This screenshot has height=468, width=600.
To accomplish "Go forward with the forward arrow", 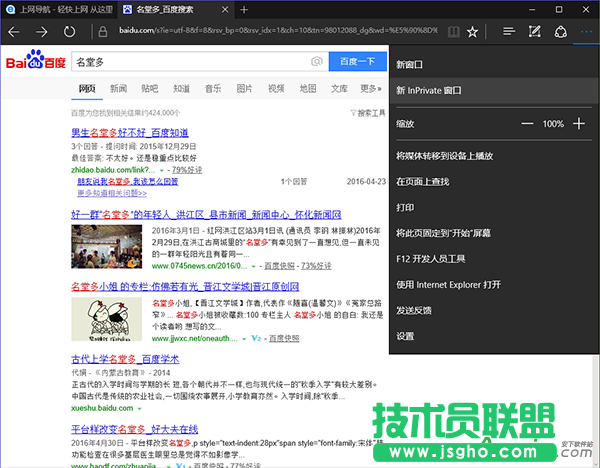I will 42,32.
